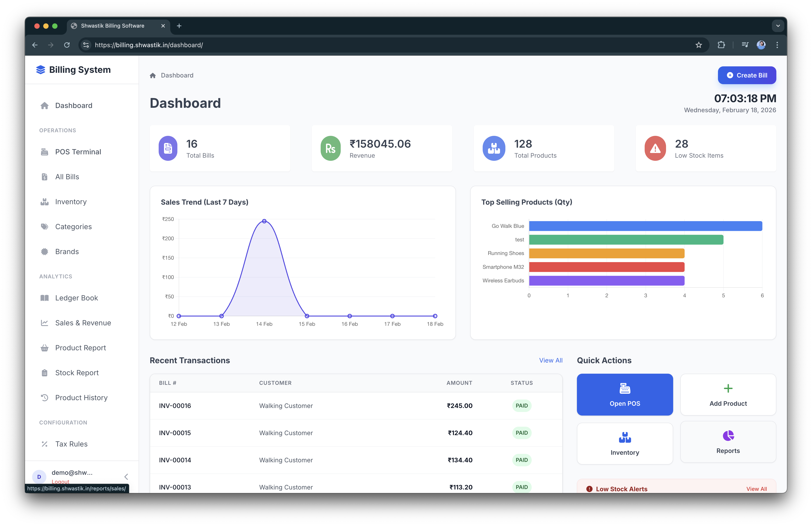Select the Brands icon in sidebar
Screen dimensions: 812x526
coord(45,251)
